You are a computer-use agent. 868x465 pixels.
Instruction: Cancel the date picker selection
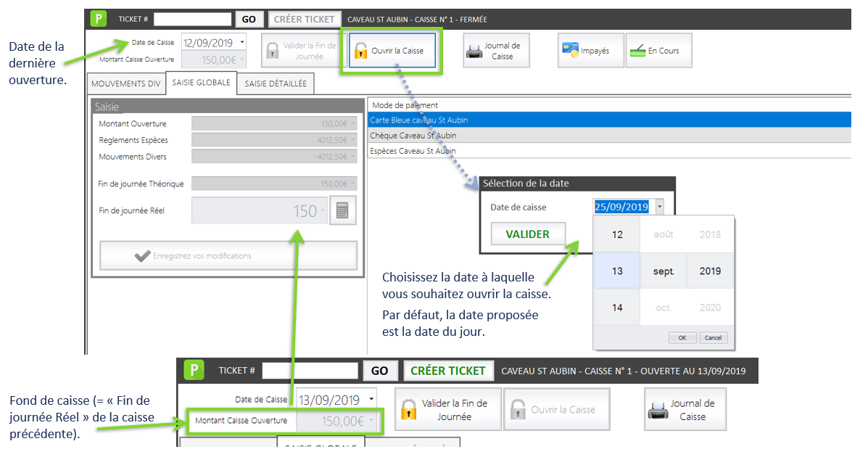coord(713,338)
